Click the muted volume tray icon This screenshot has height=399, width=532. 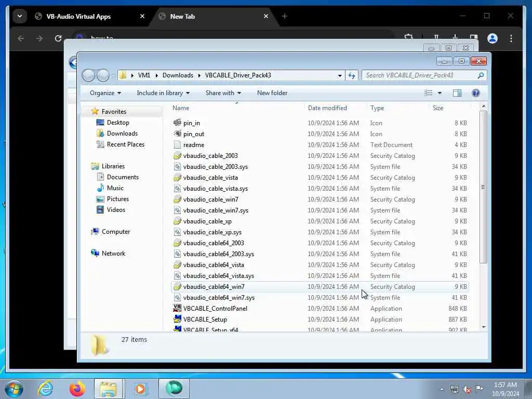(467, 389)
